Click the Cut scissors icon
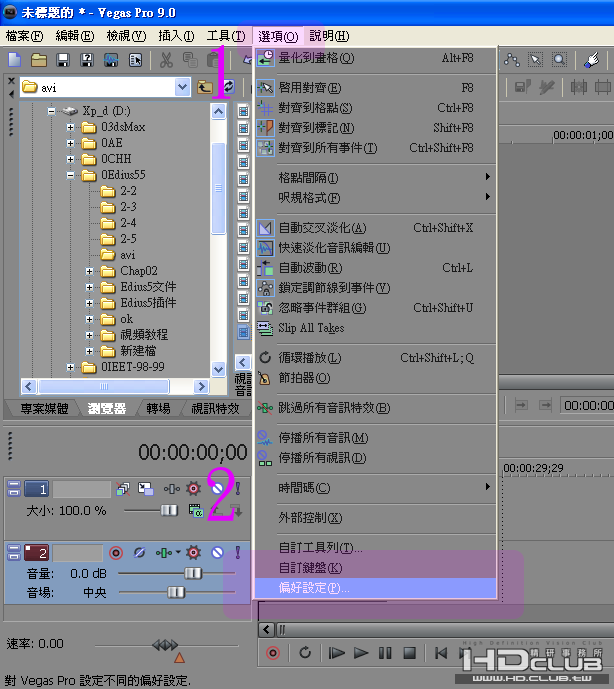 click(x=166, y=60)
